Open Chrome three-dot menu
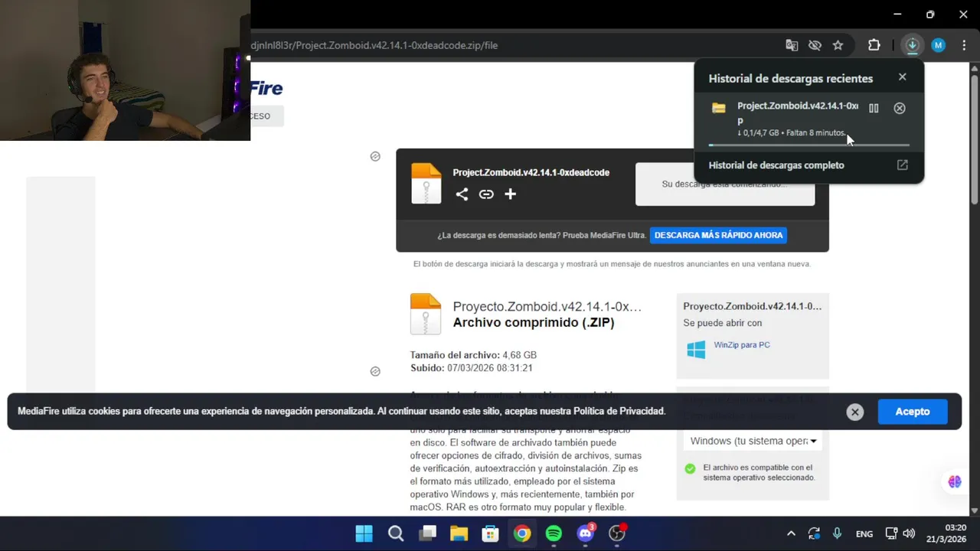 pos(964,45)
